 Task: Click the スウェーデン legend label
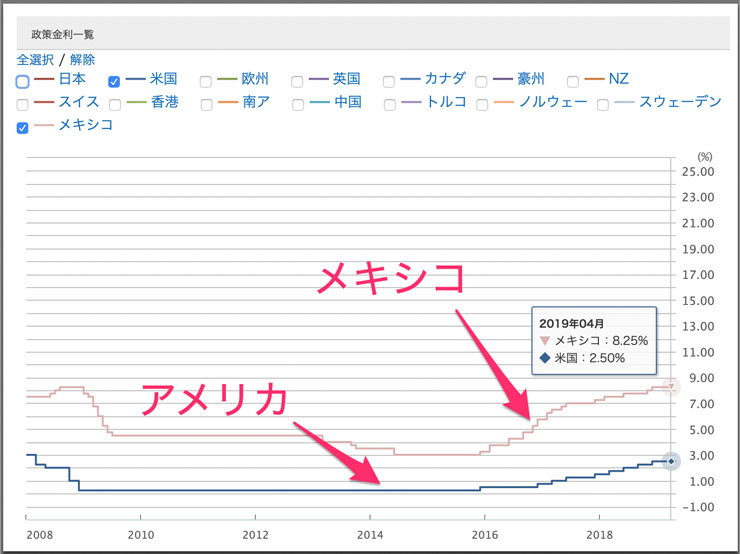tap(680, 102)
